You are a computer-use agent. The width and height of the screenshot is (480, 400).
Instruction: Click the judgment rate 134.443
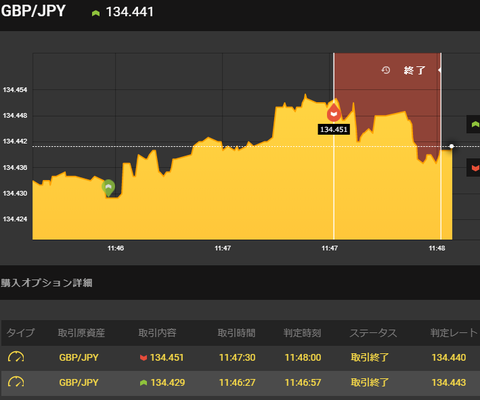(x=449, y=383)
